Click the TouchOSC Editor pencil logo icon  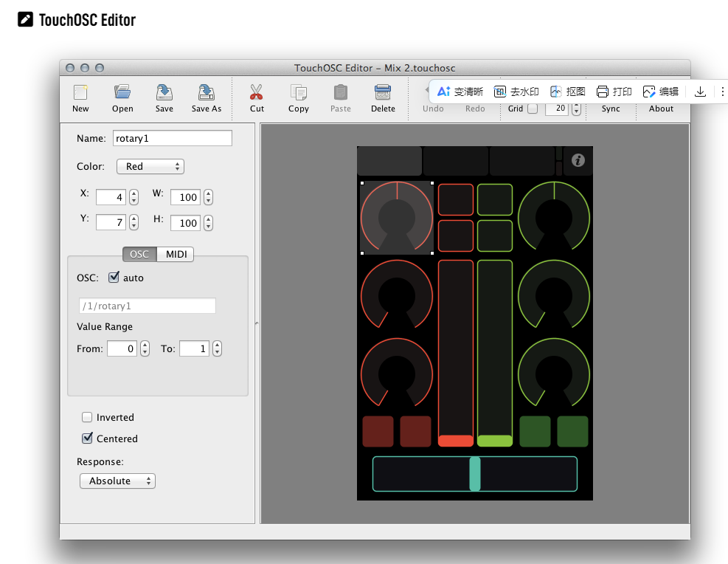click(x=25, y=19)
